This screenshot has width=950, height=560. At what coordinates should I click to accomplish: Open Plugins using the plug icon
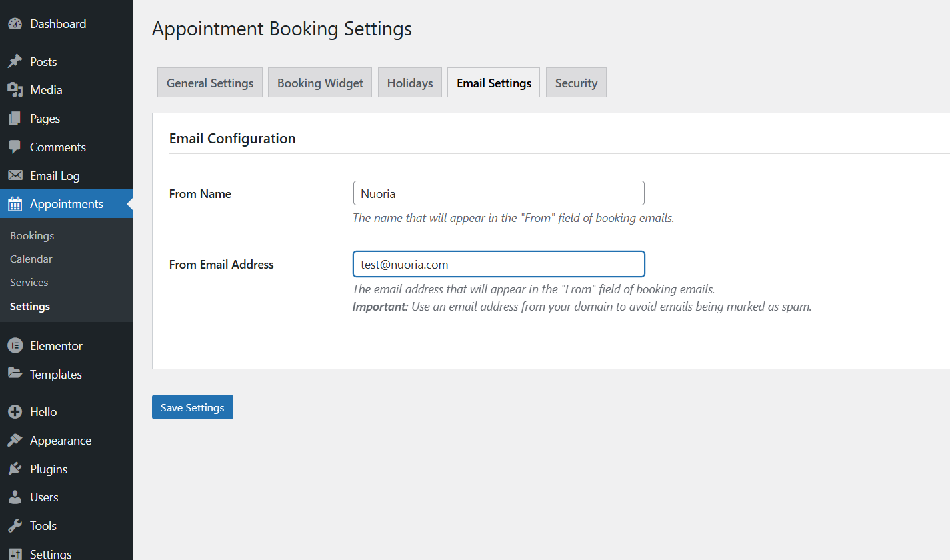[x=15, y=469]
